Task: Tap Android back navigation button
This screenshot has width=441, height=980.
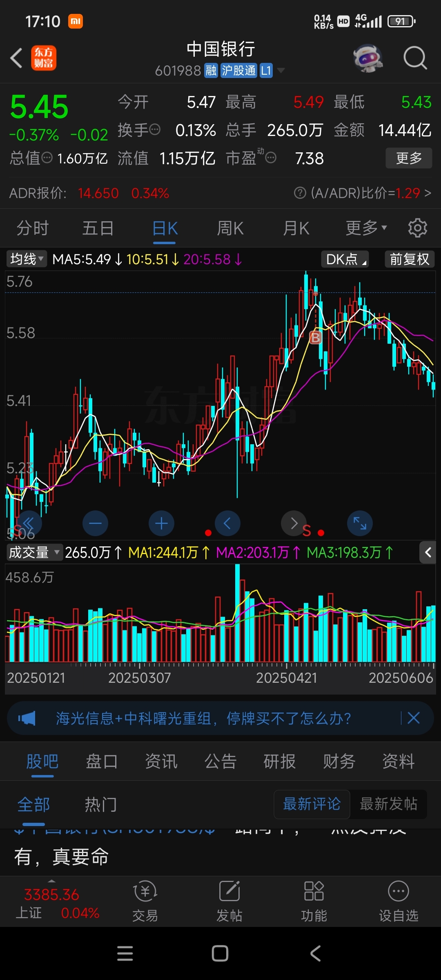Action: tap(315, 953)
